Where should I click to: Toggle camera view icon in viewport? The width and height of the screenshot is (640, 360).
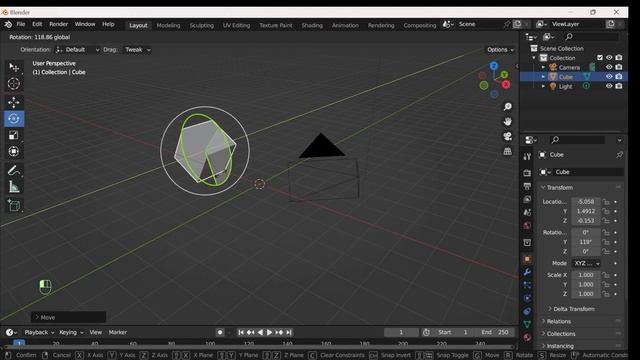[507, 136]
